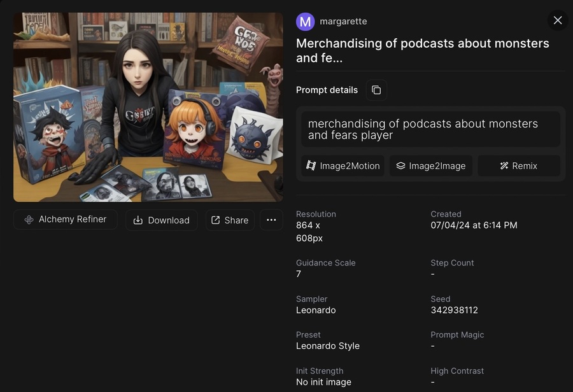Screen dimensions: 573x392
Task: Visit the margarette username profile
Action: point(343,22)
